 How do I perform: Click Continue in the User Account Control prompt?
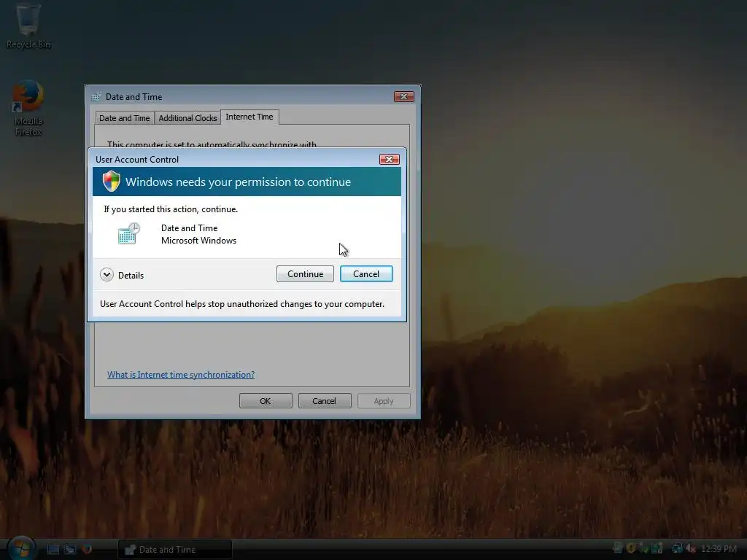coord(305,274)
